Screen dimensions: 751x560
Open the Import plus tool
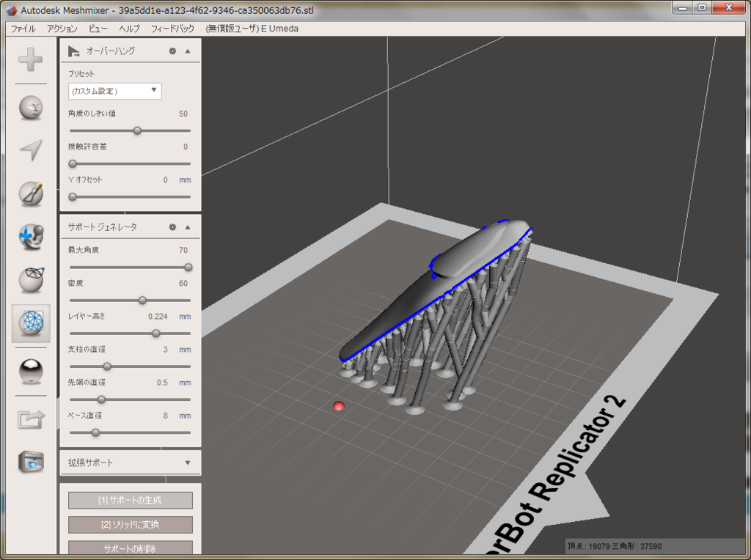(x=31, y=59)
